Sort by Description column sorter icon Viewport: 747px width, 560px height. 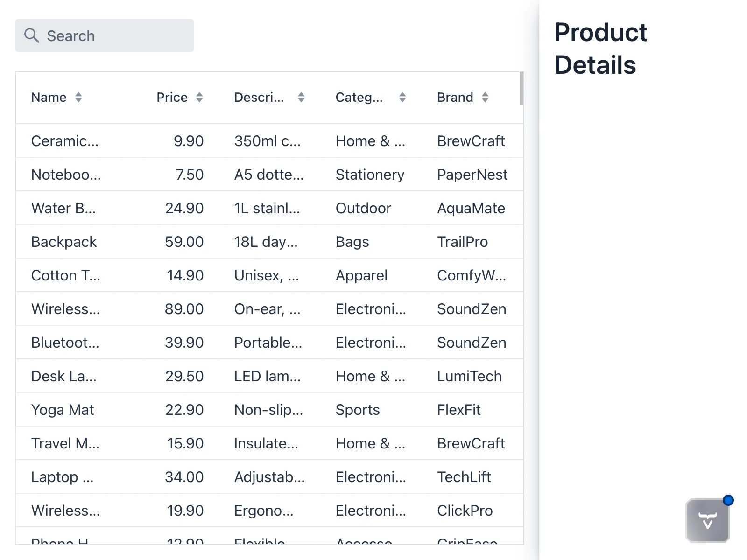coord(301,97)
